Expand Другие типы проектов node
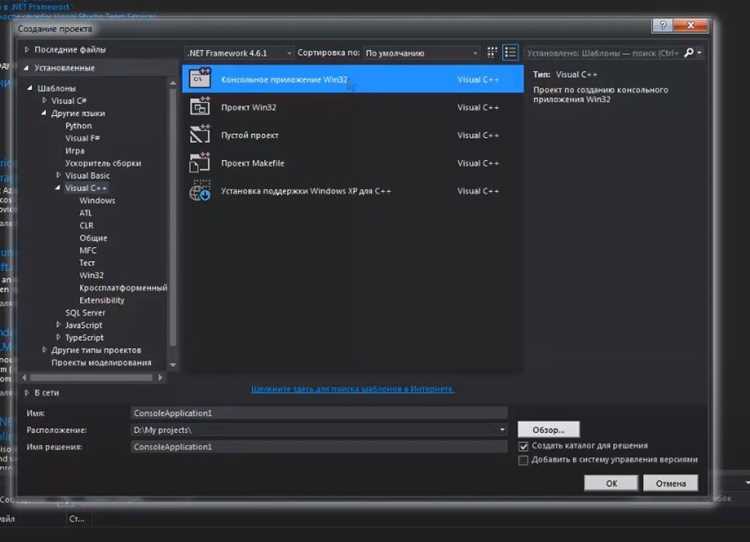The width and height of the screenshot is (750, 542). click(44, 350)
